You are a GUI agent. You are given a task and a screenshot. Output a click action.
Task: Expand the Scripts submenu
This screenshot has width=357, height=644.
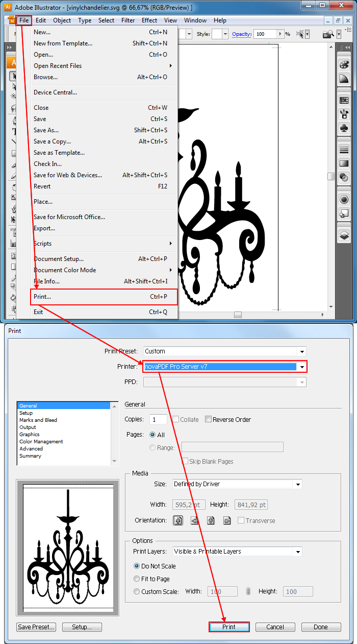[171, 244]
